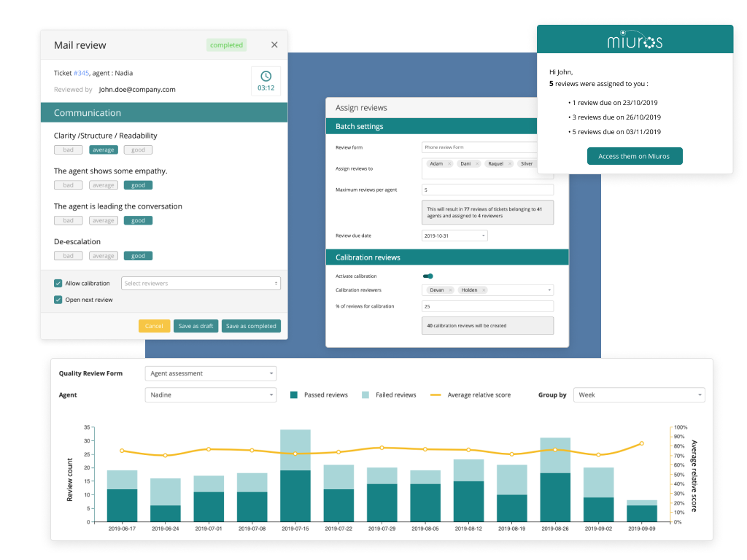Remove Dani tag from reviewers list

[x=477, y=164]
